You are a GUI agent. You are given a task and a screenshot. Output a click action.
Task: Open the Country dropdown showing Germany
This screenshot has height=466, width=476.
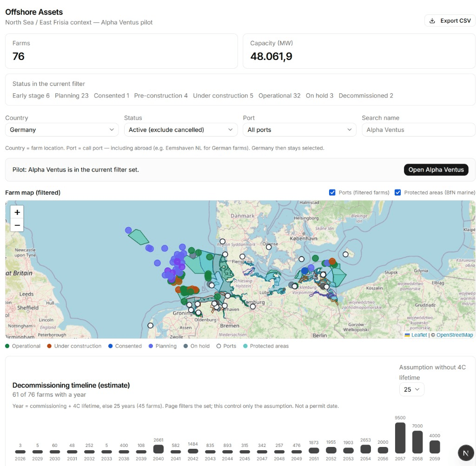click(x=62, y=130)
